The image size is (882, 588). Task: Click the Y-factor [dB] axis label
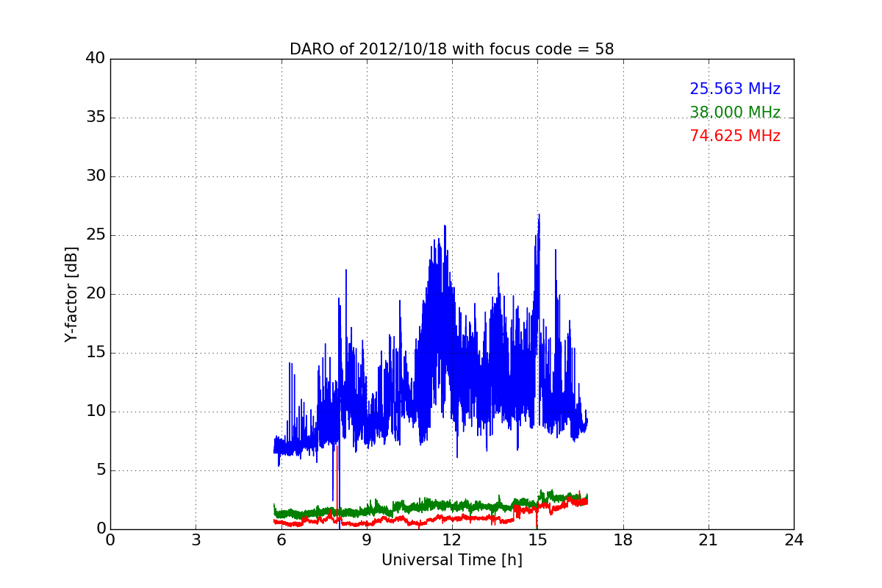(71, 294)
